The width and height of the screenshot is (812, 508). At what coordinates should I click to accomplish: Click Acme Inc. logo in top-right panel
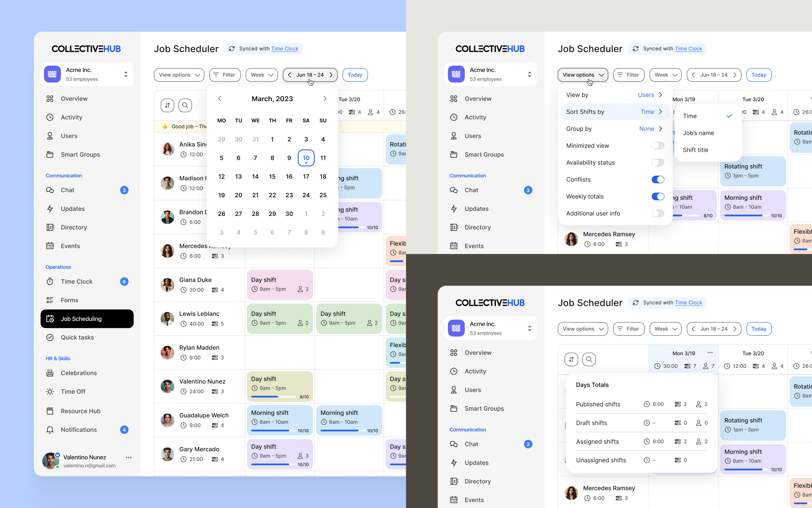(x=456, y=74)
